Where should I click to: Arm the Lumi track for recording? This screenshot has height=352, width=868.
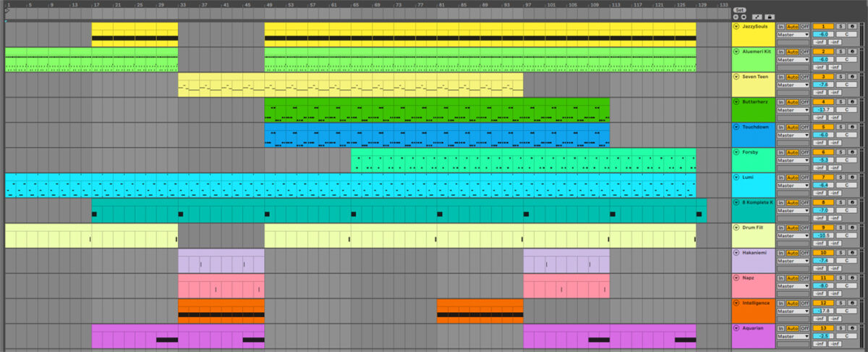[853, 177]
